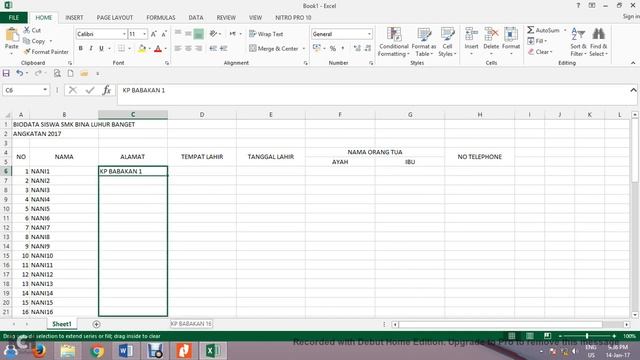Screen dimensions: 640x360
Task: Click the Insert Function fx icon
Action: click(107, 90)
